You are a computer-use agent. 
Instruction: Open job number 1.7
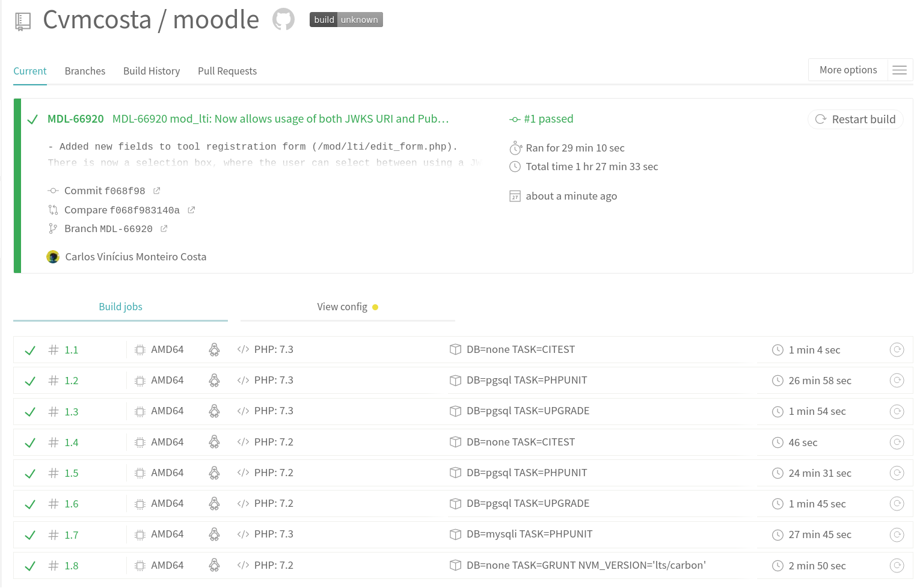72,535
